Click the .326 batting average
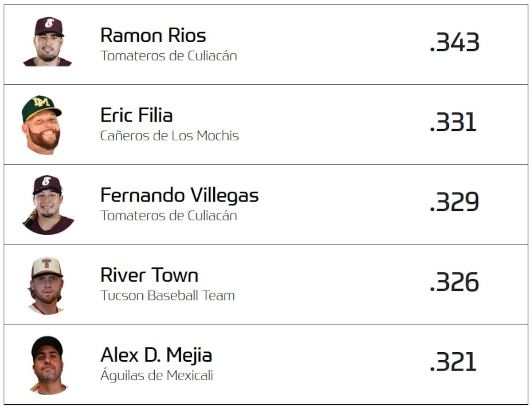 coord(454,282)
